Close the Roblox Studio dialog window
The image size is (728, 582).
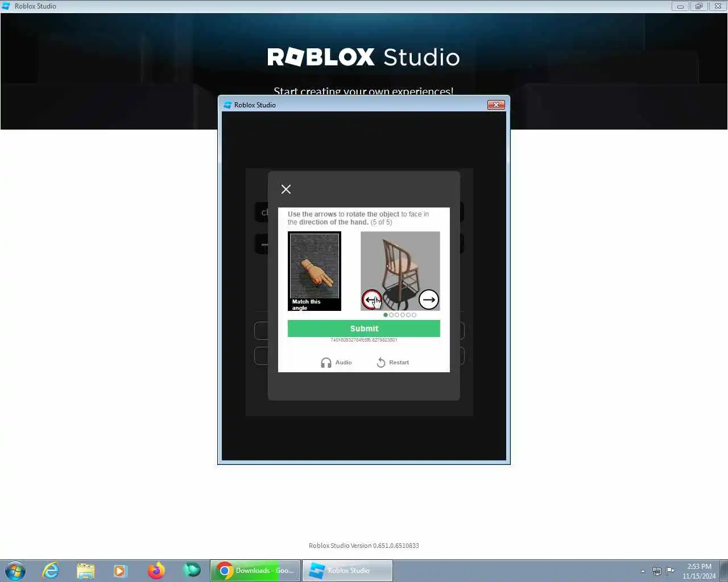click(496, 105)
